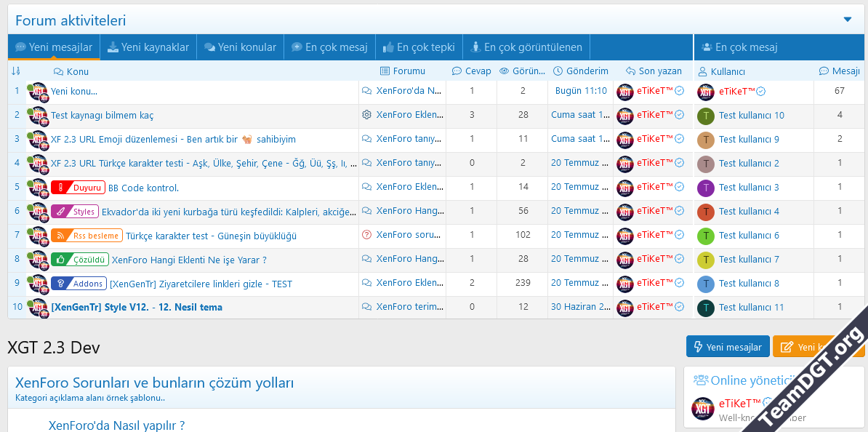Viewport: 868px width, 432px height.
Task: Open the Türkçe karakter test - Güneşin büyüklüğü thread
Action: pyautogui.click(x=212, y=236)
